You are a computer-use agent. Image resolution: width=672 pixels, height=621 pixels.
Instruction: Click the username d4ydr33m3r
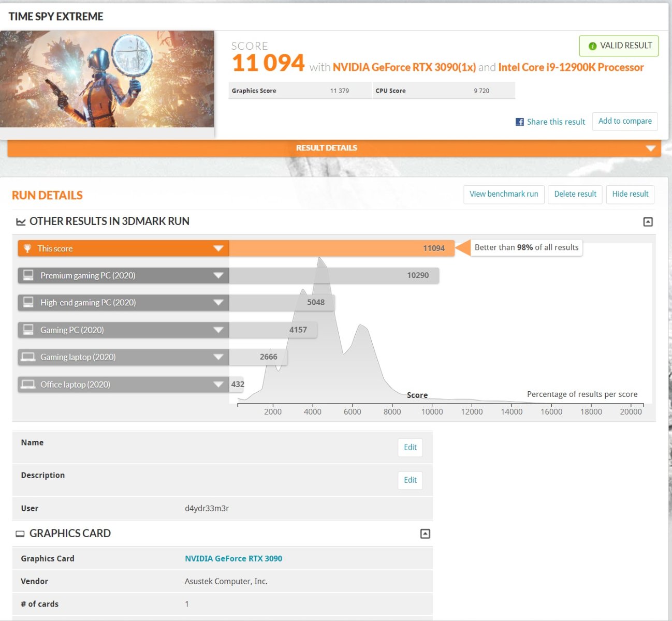click(x=207, y=508)
